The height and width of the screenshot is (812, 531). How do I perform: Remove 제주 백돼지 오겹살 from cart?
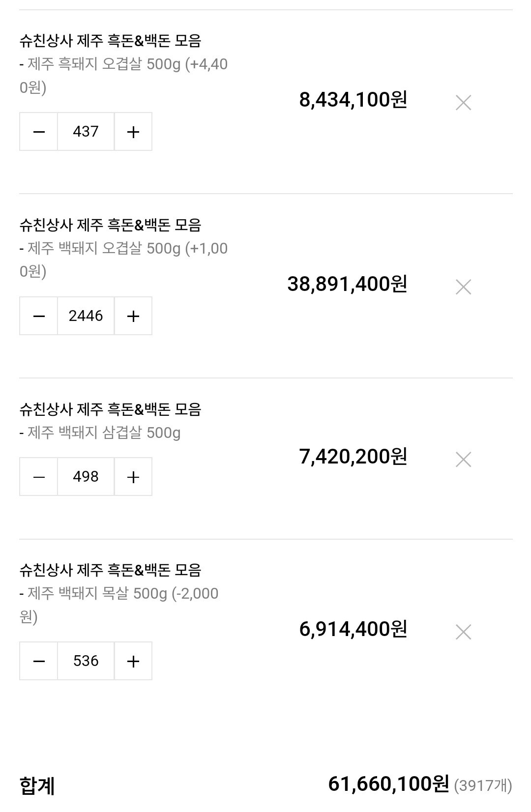pyautogui.click(x=463, y=287)
